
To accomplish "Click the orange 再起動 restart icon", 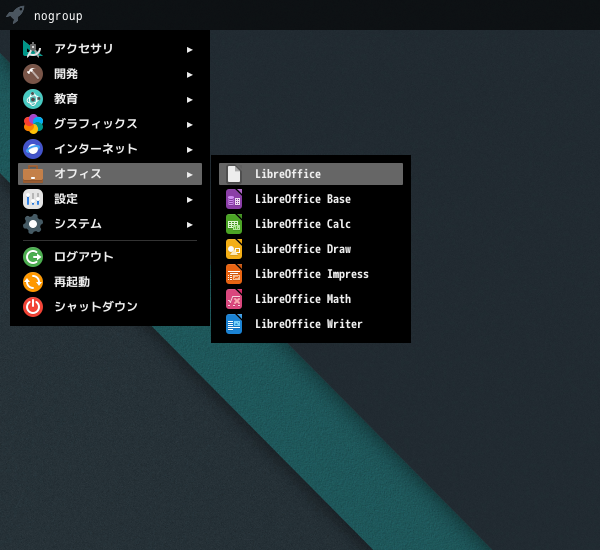I will point(33,282).
